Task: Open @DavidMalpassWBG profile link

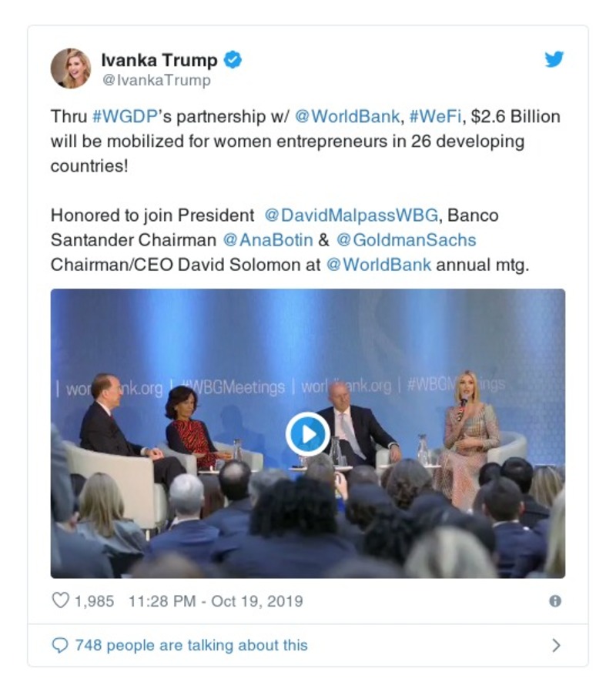Action: coord(351,216)
